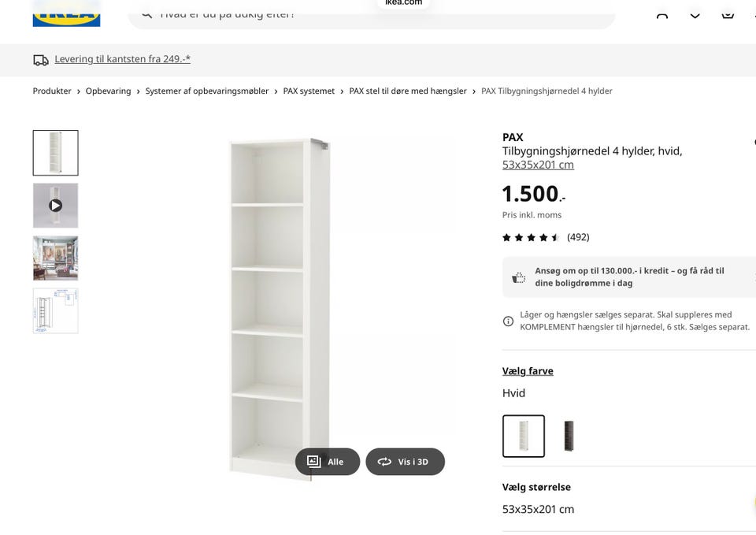Image resolution: width=756 pixels, height=535 pixels.
Task: Select the white Hvid color swatch
Action: click(524, 436)
